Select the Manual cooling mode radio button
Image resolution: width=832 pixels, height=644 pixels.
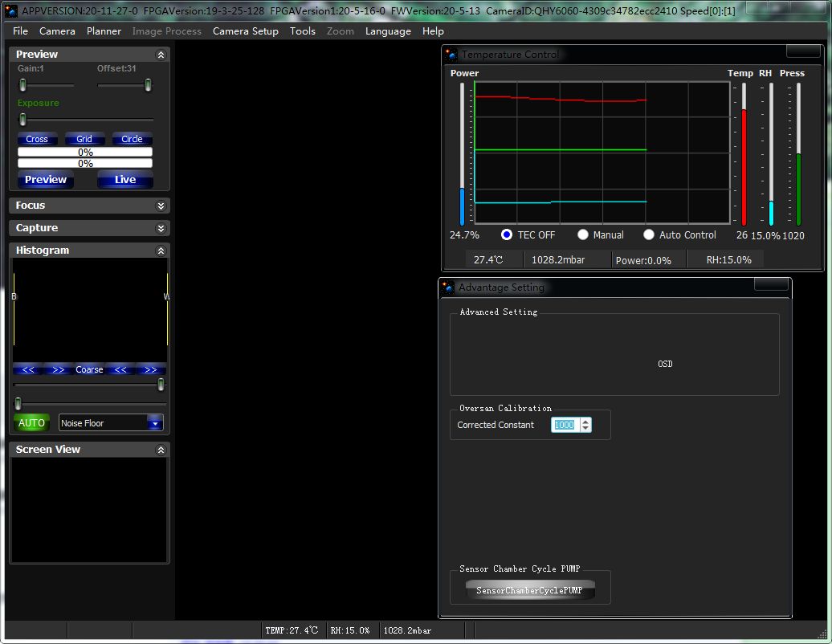(582, 234)
